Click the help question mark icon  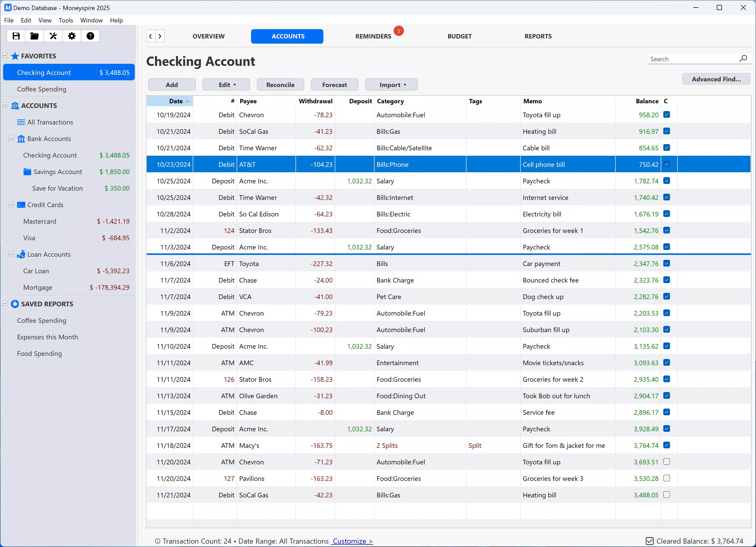pyautogui.click(x=90, y=36)
